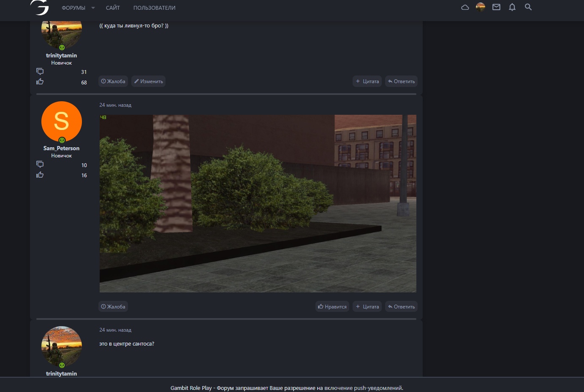This screenshot has height=392, width=584.
Task: Click the search magnifier icon
Action: click(528, 7)
